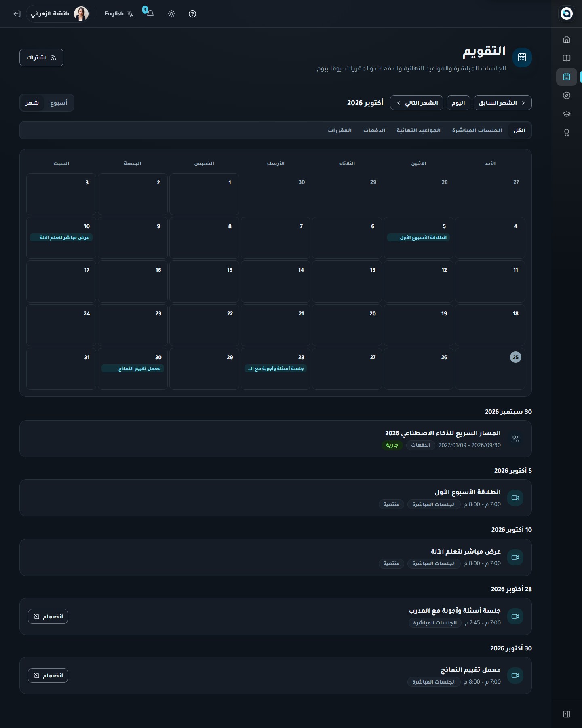The image size is (582, 728).
Task: Select calendar day 15
Action: (204, 281)
